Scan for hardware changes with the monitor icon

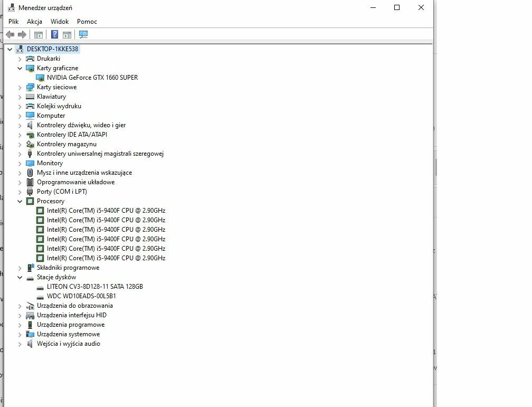pyautogui.click(x=83, y=35)
